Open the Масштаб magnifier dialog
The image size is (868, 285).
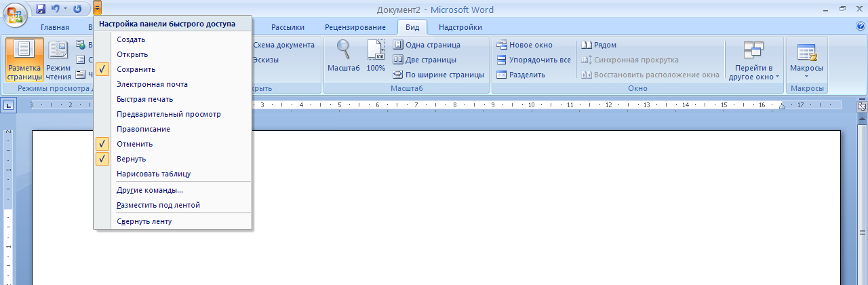(x=344, y=56)
